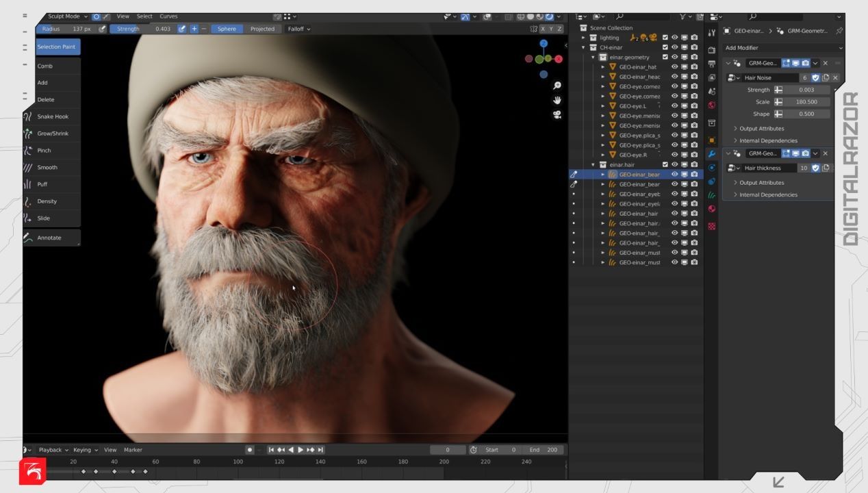Hide GEO-einar_hat in the outliner
868x493 pixels.
point(674,67)
